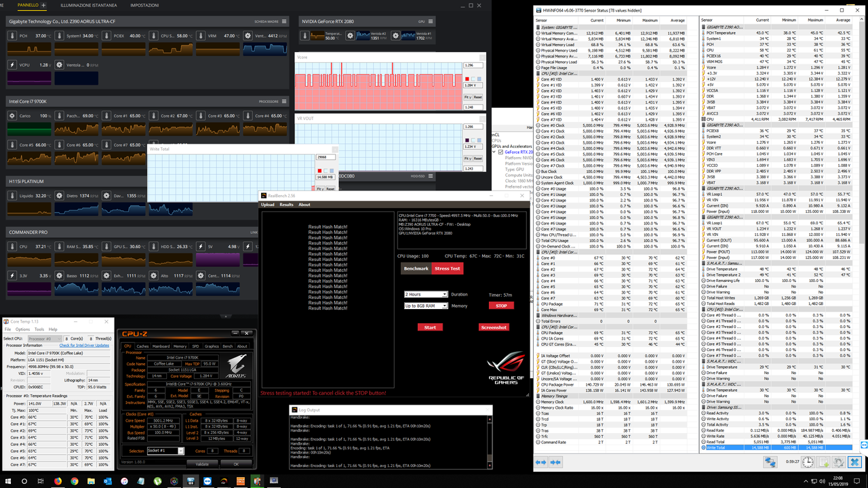
Task: Open the Bench tab in CPU-Z
Action: click(228, 346)
